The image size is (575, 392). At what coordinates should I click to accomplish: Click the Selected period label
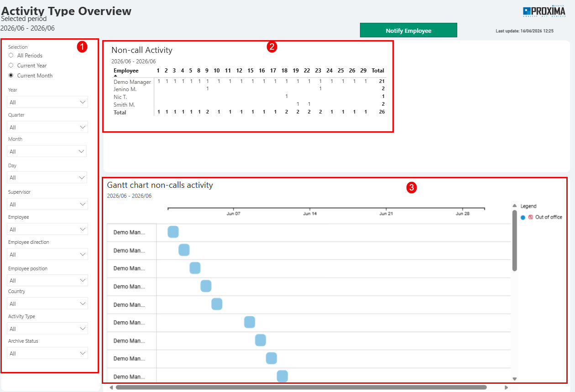click(x=24, y=19)
